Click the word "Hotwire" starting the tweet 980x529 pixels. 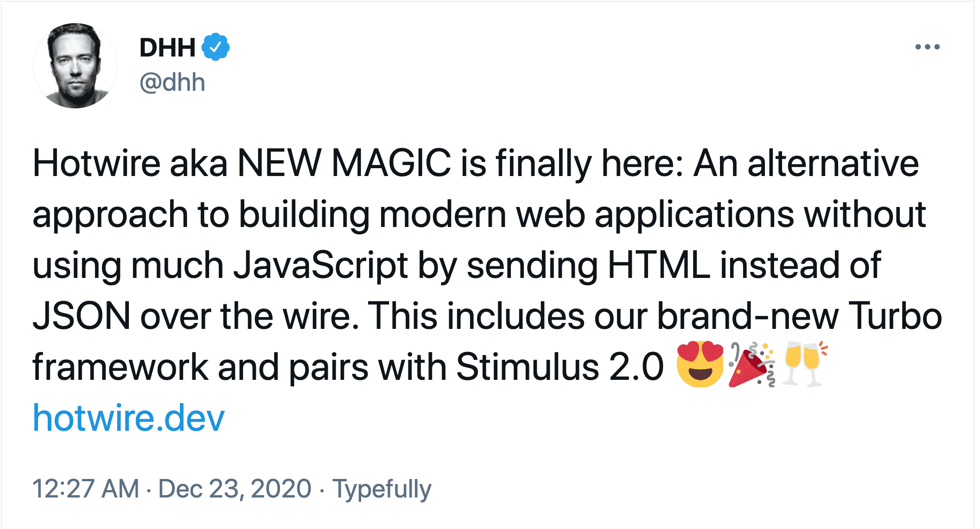96,163
